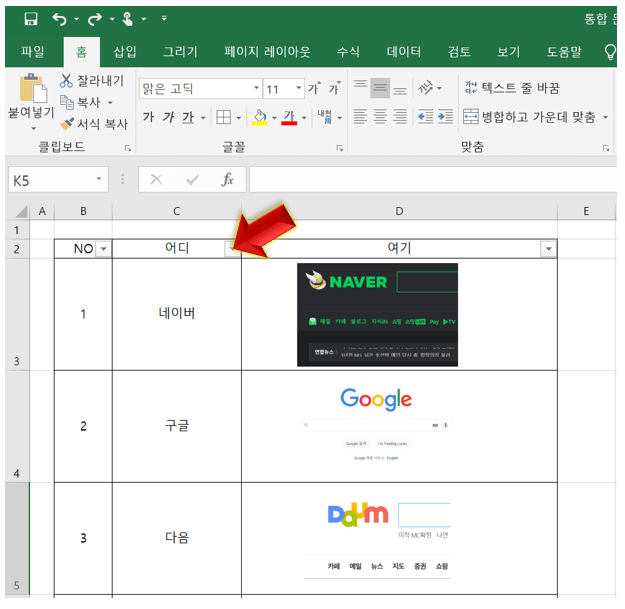Decrease font size with smaller 가
This screenshot has width=625, height=609.
(x=334, y=88)
